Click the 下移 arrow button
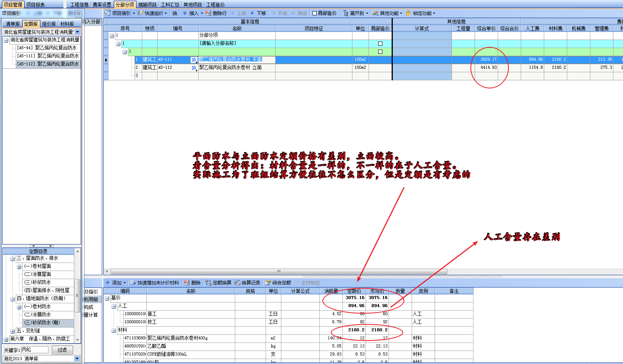The image size is (623, 364). [x=258, y=13]
